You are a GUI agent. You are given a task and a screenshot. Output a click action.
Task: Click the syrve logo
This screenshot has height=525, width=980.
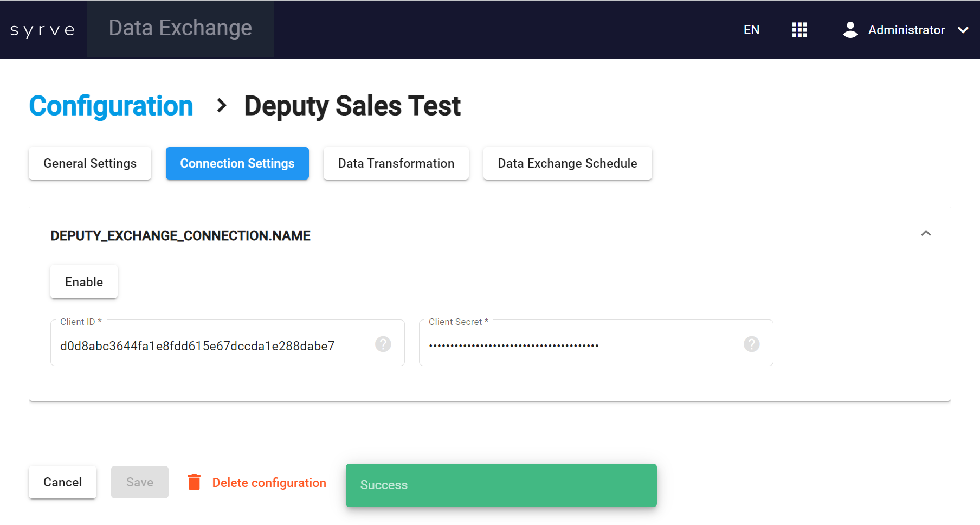pyautogui.click(x=42, y=30)
